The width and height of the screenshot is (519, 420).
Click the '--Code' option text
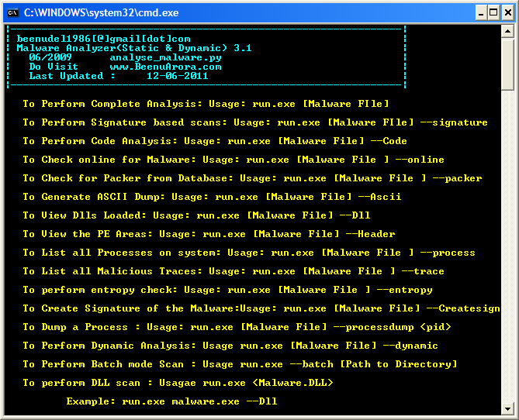click(389, 141)
